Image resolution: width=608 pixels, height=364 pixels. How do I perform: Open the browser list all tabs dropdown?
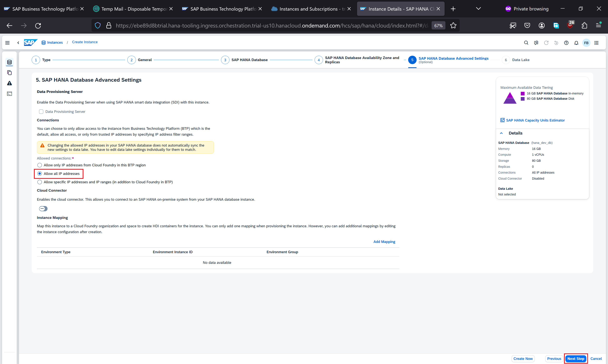(478, 9)
